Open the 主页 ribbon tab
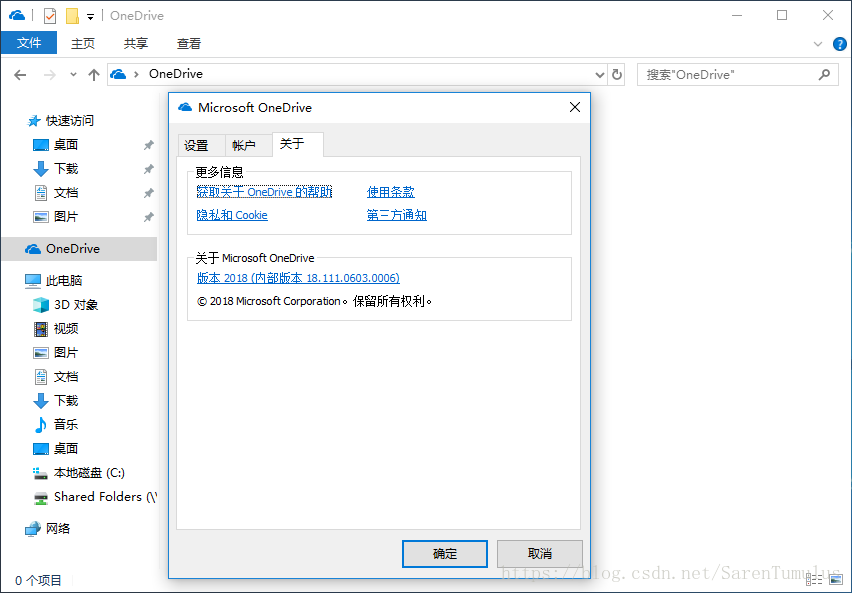Screen dimensions: 852x593 (x=83, y=43)
